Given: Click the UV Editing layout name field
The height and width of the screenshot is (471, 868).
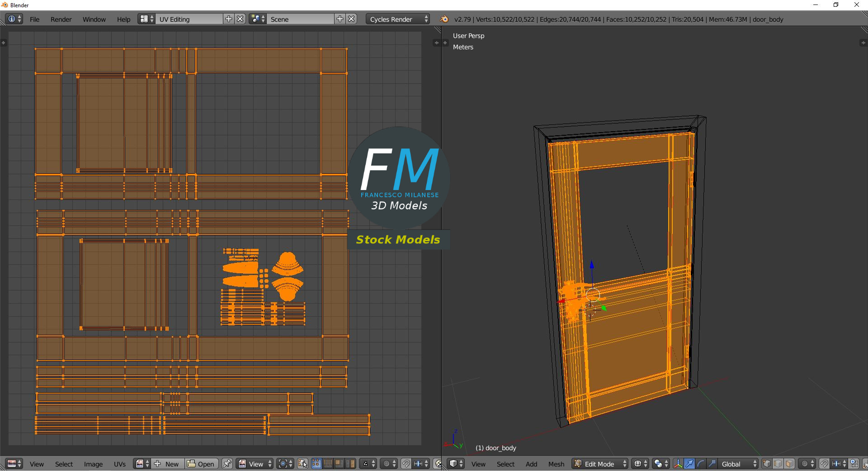Looking at the screenshot, I should point(189,19).
